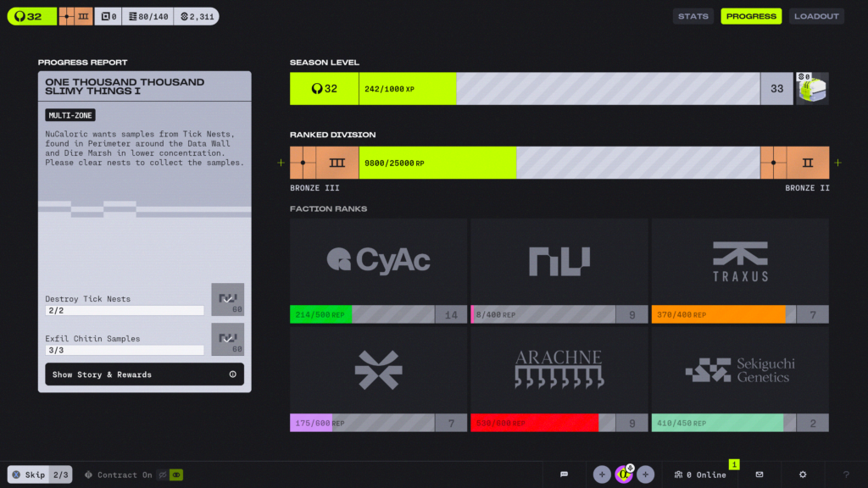Screen dimensions: 868x488
Task: Click plus left of Bronze III badge
Action: pyautogui.click(x=281, y=163)
